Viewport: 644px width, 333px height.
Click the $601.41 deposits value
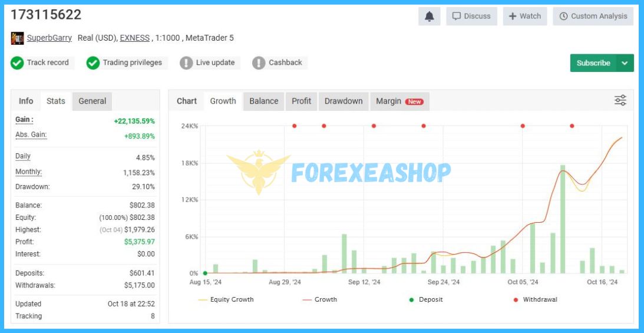[142, 273]
